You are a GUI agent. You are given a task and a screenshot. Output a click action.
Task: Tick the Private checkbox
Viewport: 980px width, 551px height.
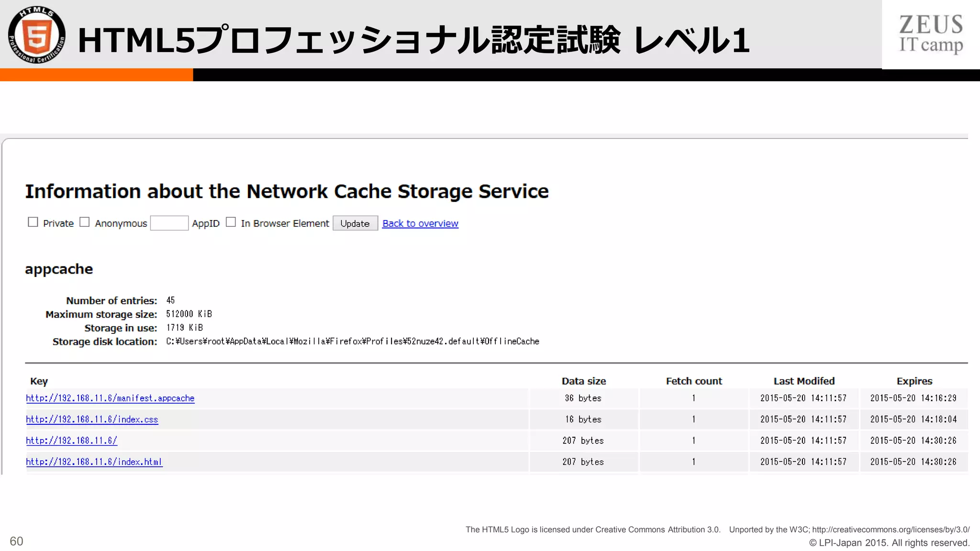pyautogui.click(x=33, y=222)
